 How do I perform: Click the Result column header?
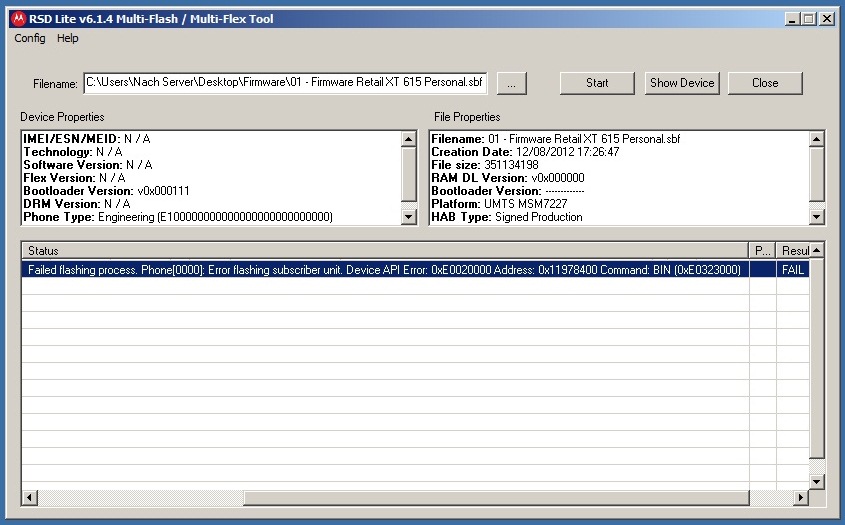[793, 251]
